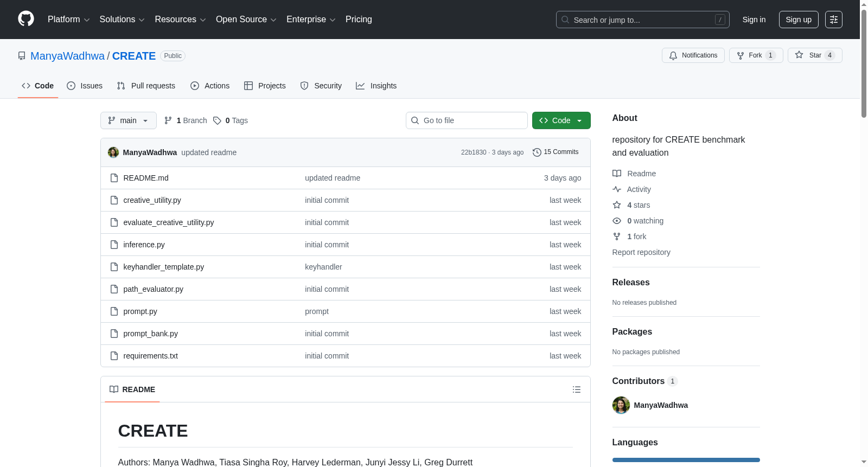
Task: Open the Packages section heading
Action: point(632,332)
